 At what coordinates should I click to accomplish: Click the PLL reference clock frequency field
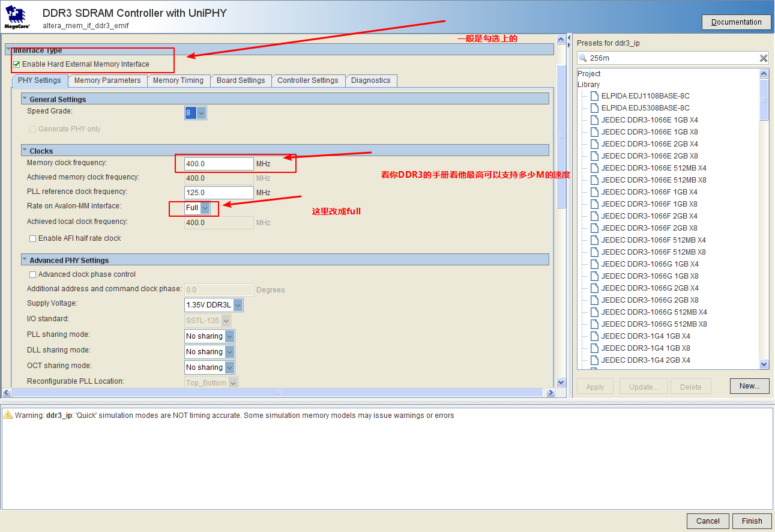(219, 193)
